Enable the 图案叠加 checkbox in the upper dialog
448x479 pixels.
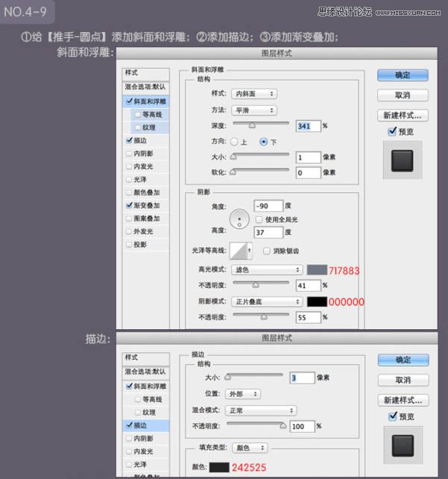(129, 218)
